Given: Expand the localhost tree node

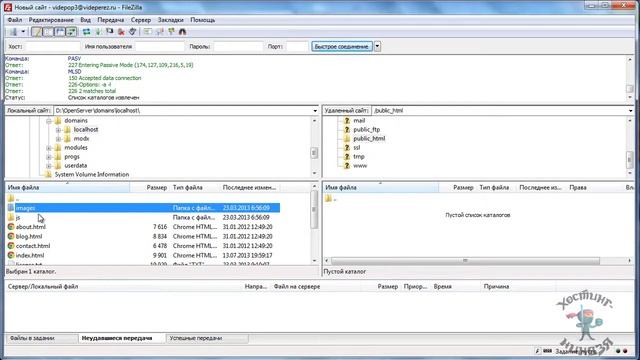Looking at the screenshot, I should pyautogui.click(x=58, y=130).
